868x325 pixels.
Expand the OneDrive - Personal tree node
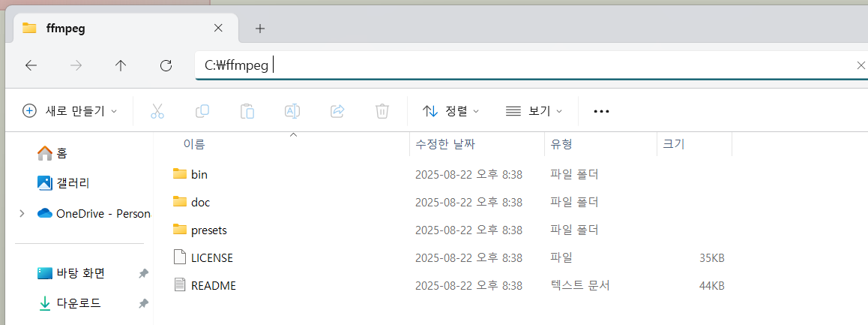tap(22, 213)
